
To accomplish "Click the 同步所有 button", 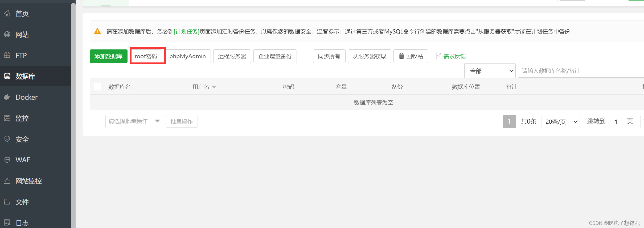I will (329, 56).
